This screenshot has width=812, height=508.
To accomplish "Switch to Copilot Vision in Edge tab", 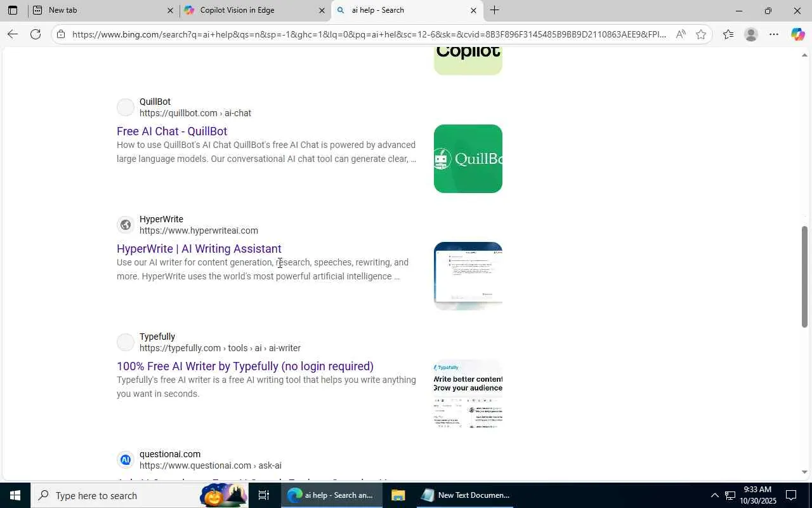I will click(x=256, y=10).
